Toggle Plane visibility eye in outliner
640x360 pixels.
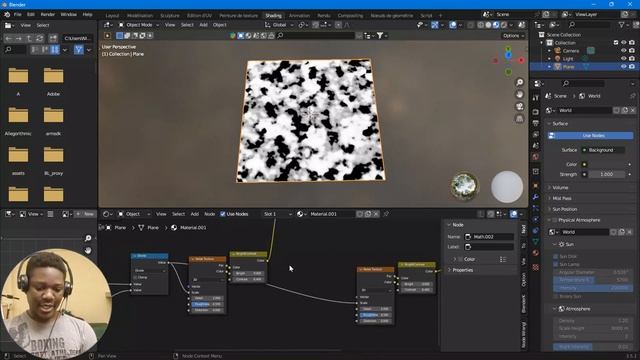click(x=624, y=67)
